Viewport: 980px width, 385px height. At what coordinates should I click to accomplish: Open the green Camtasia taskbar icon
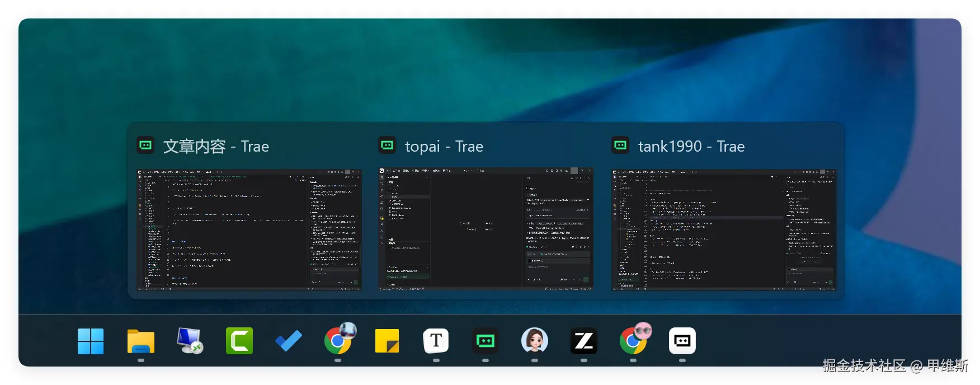click(239, 341)
